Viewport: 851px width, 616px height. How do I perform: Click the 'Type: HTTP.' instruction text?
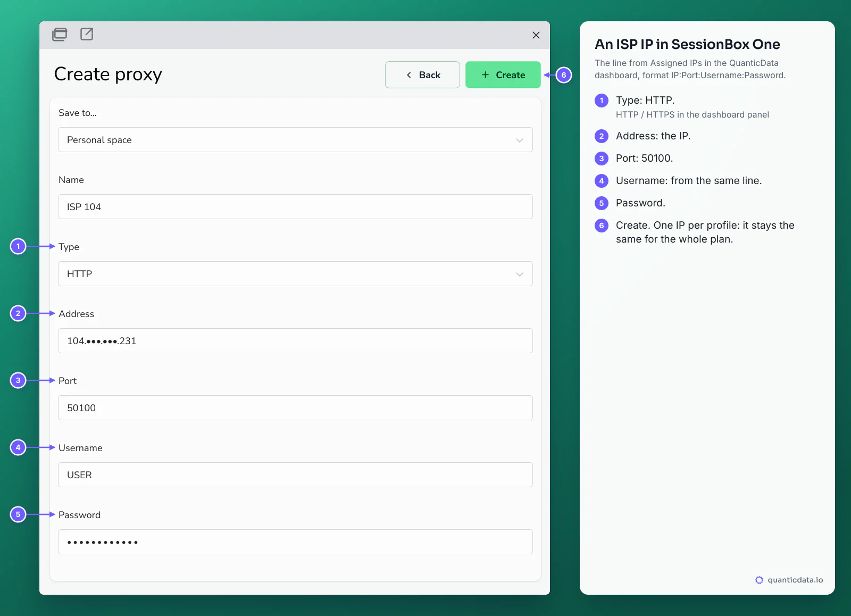tap(645, 100)
